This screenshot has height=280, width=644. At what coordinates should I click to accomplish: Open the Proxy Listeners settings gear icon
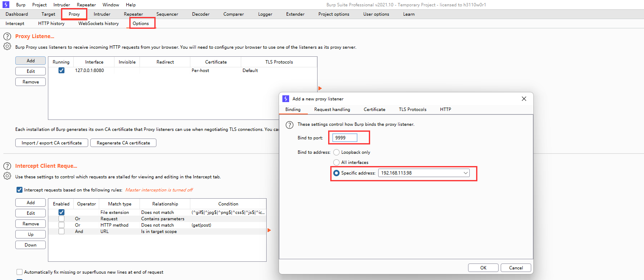click(x=7, y=47)
